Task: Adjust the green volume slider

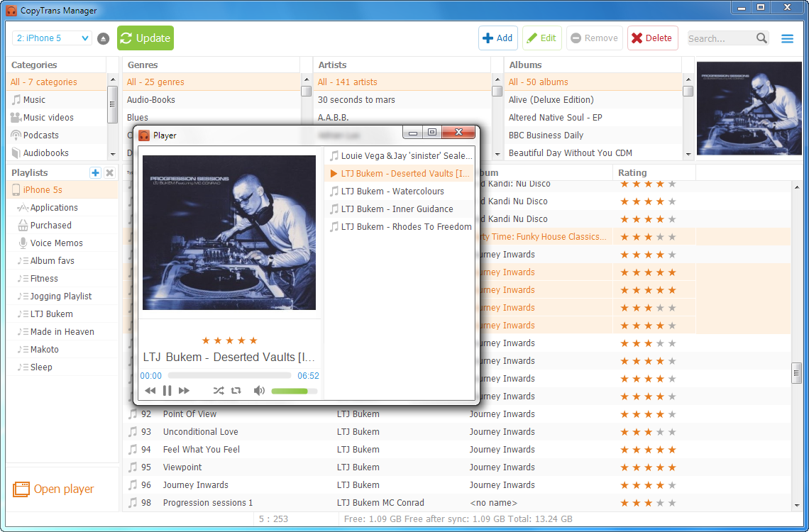Action: 294,392
